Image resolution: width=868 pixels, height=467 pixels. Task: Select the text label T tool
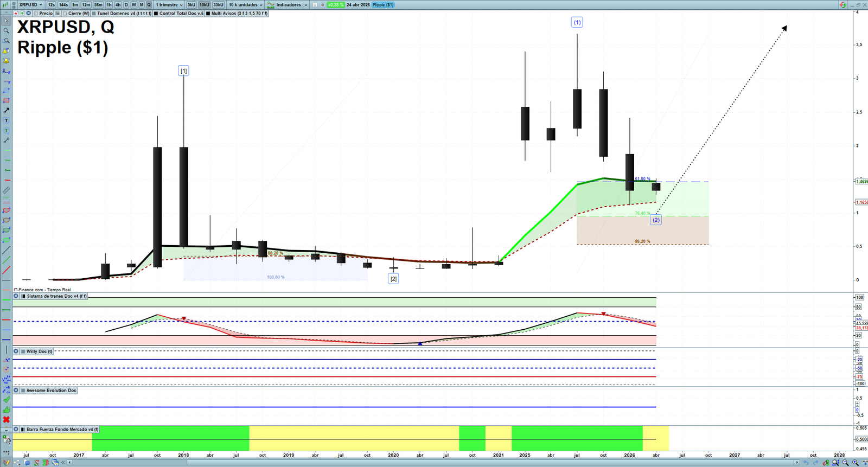[x=6, y=120]
